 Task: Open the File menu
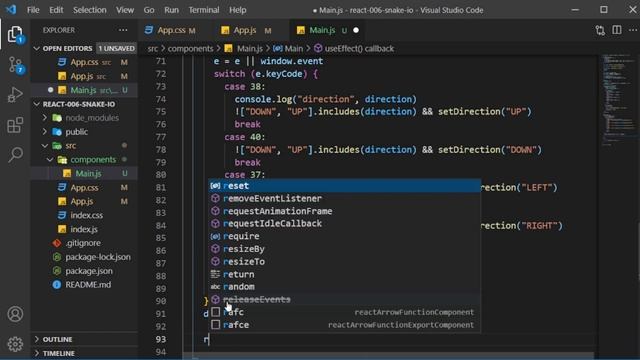33,10
